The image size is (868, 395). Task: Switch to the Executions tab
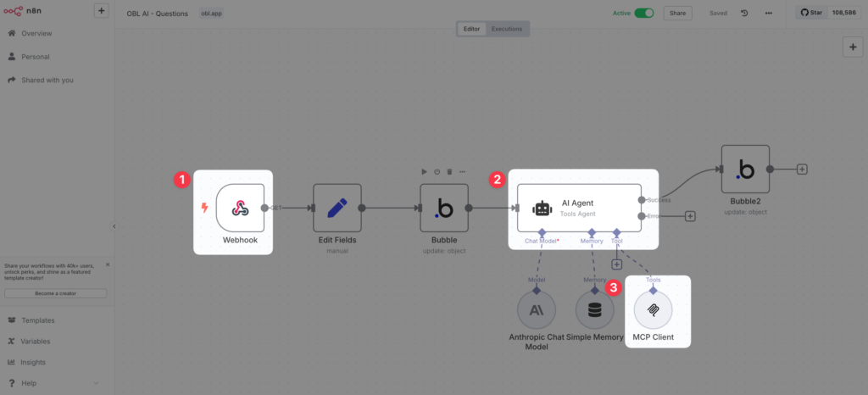[x=507, y=29]
